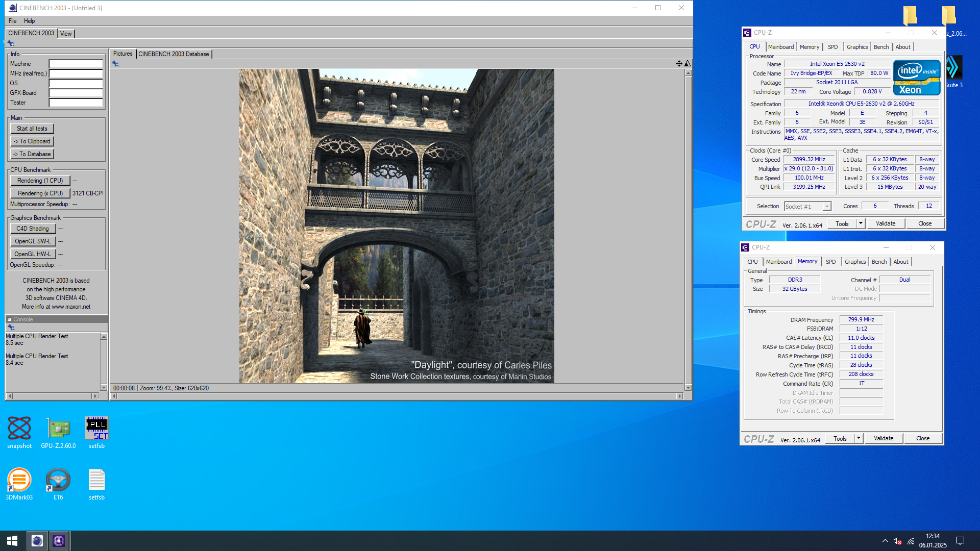
Task: Click the upper CPU-Z window title icon
Action: (x=747, y=33)
